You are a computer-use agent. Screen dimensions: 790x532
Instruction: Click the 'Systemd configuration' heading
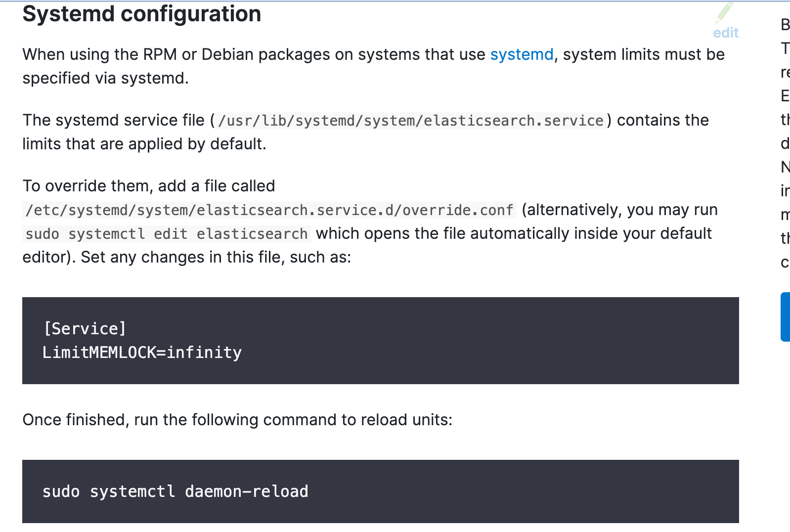(141, 14)
